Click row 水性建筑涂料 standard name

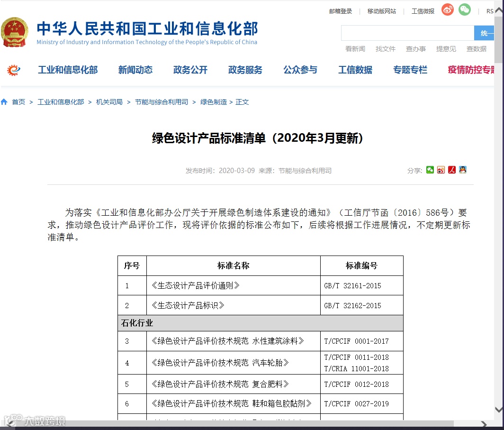[227, 341]
